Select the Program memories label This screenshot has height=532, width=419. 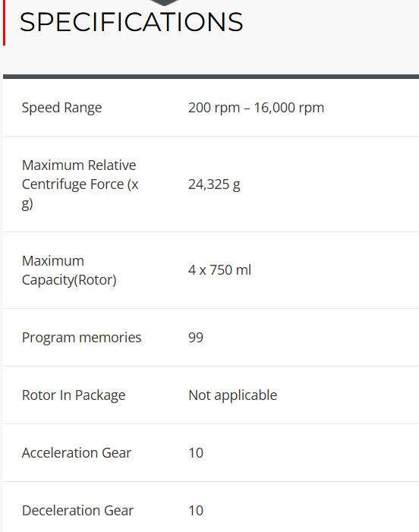pos(81,338)
